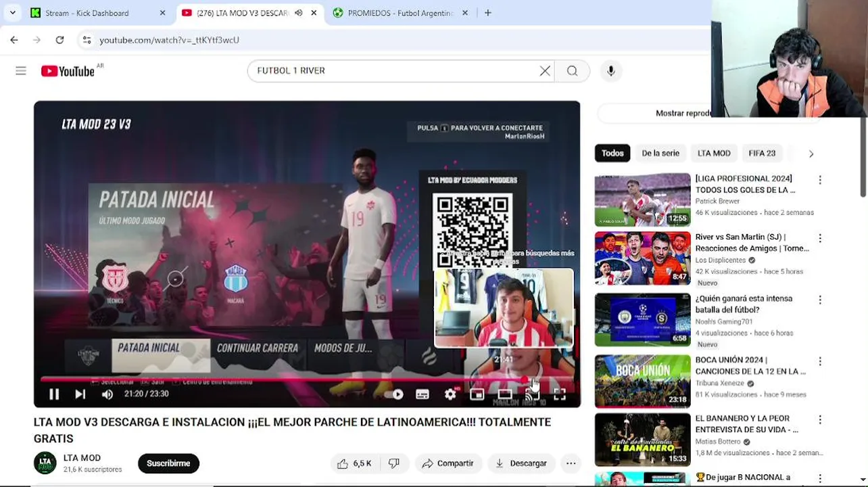Open the tab search dropdown arrow

(x=12, y=13)
